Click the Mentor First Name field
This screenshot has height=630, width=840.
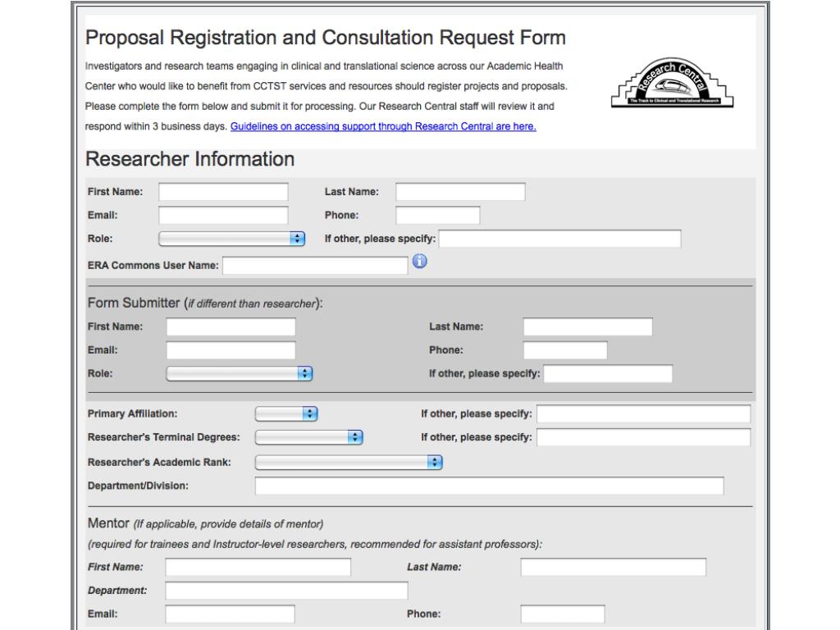(x=258, y=568)
